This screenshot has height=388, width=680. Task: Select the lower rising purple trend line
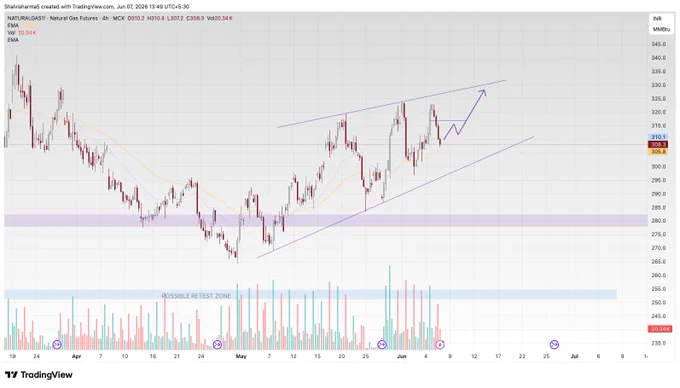[395, 197]
